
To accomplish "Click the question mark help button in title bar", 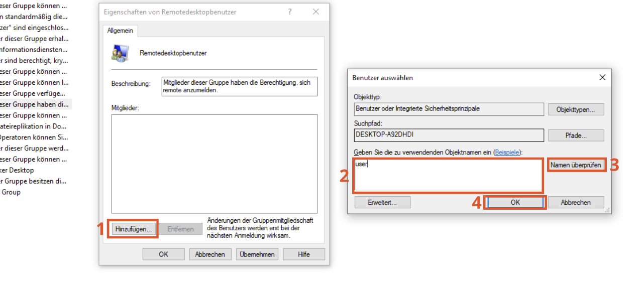I will [x=290, y=12].
